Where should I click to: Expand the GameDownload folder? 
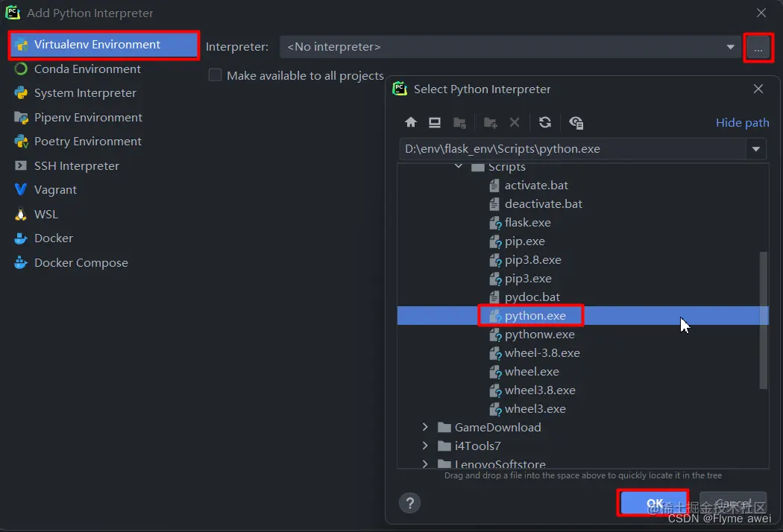click(425, 427)
